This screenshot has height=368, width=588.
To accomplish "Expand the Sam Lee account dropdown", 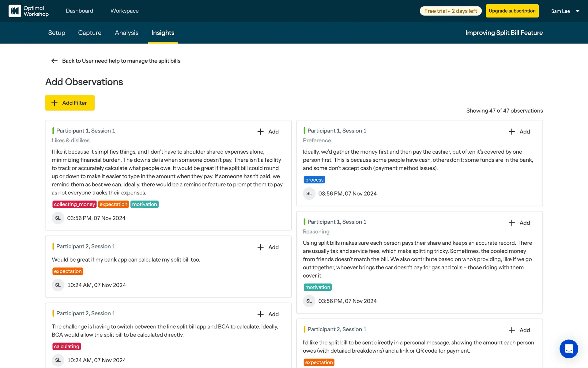I will [x=578, y=11].
